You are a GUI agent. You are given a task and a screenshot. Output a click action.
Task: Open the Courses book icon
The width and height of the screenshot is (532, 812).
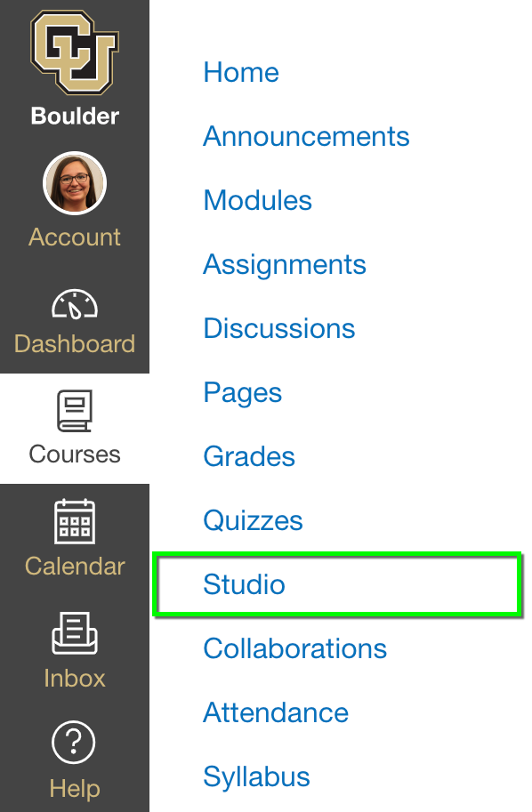[74, 410]
